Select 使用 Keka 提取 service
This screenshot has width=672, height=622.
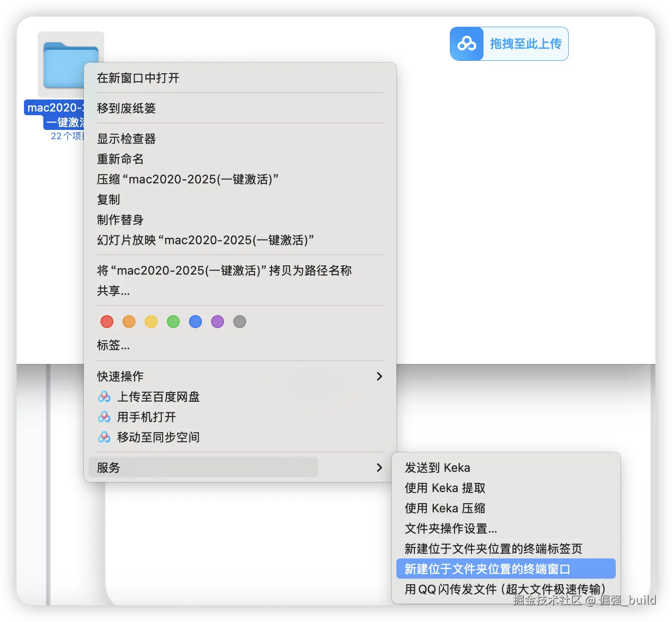[x=506, y=488]
